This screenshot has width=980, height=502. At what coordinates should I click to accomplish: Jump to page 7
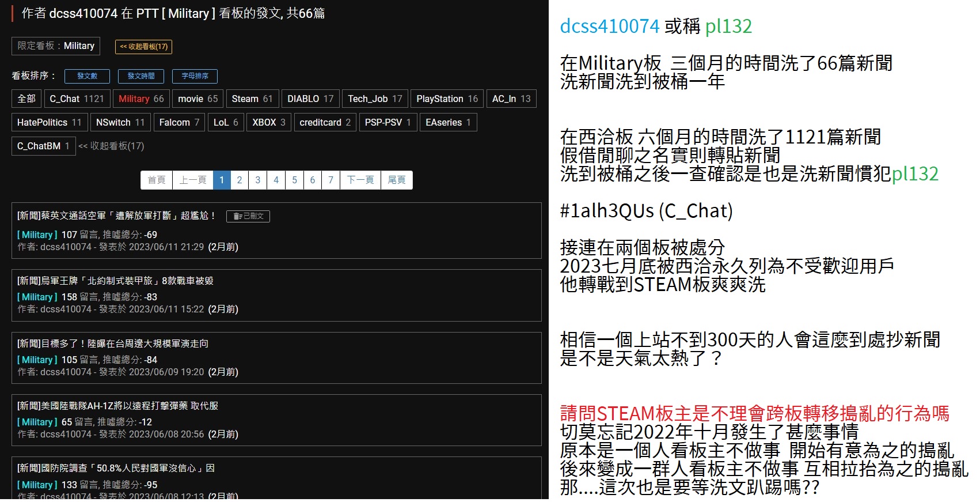(331, 180)
